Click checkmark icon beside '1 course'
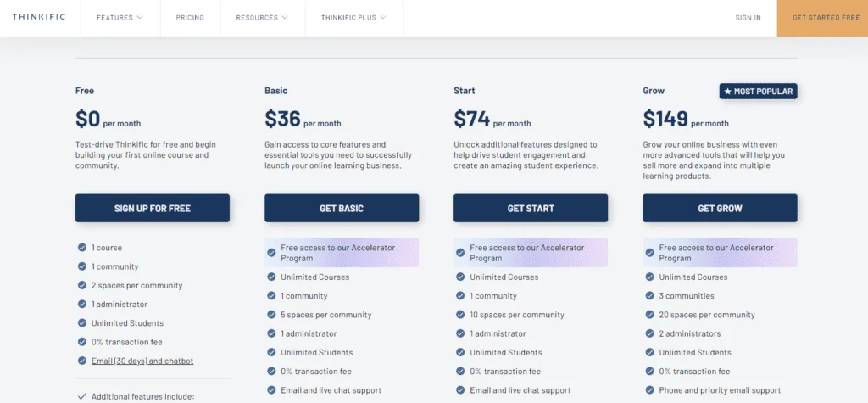This screenshot has width=868, height=403. point(82,248)
